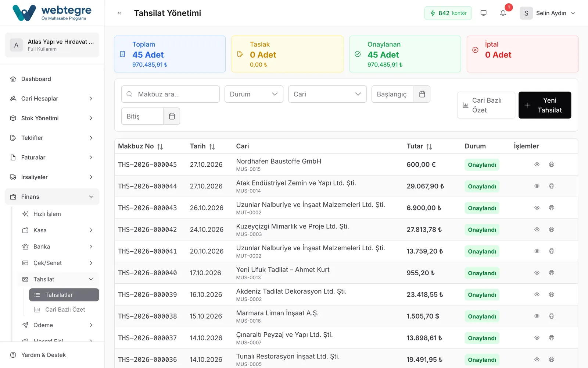588x368 pixels.
Task: Click the monitor display icon in header
Action: tap(484, 13)
